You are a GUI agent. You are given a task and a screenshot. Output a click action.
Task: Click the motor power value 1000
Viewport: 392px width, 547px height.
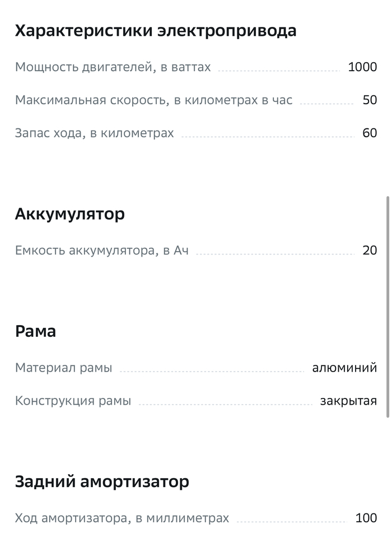click(362, 67)
